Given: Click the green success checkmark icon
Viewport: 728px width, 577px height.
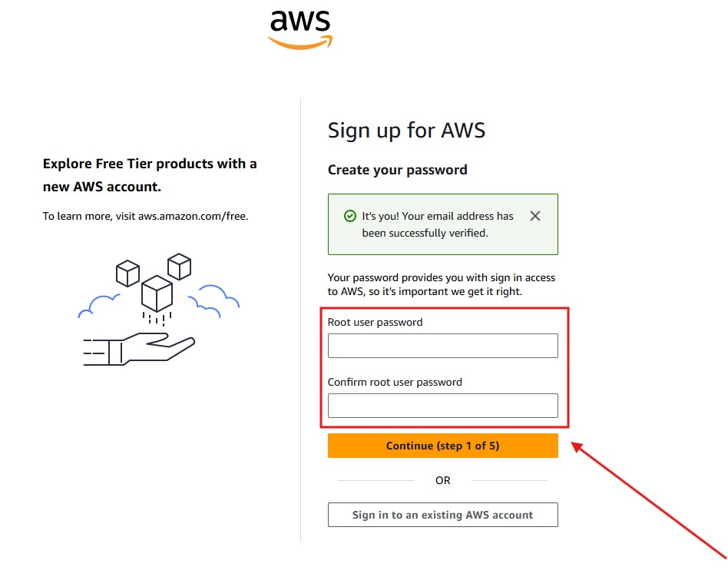Looking at the screenshot, I should 350,217.
